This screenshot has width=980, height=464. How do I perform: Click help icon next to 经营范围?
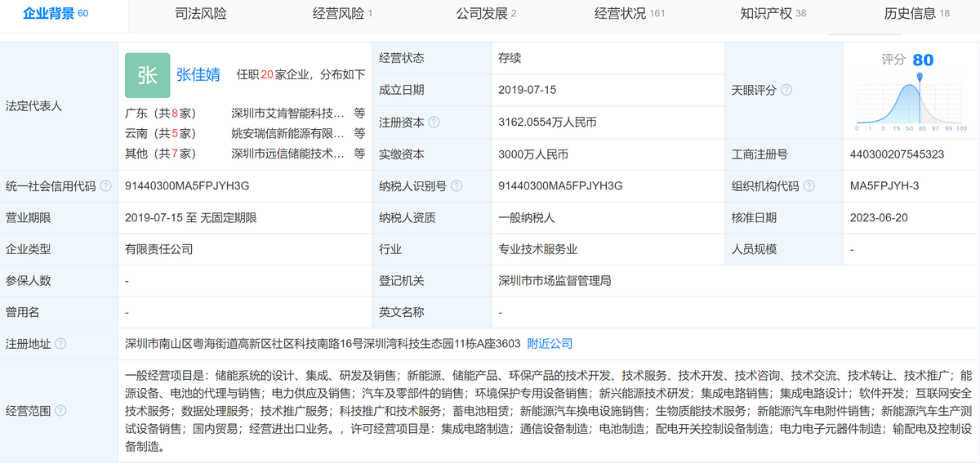pos(60,411)
